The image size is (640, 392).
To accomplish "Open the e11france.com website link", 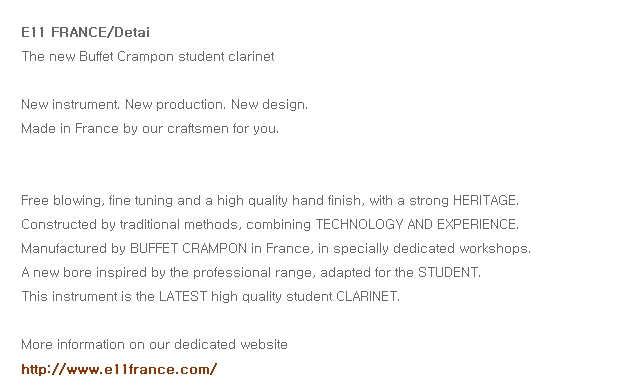I will tap(119, 369).
